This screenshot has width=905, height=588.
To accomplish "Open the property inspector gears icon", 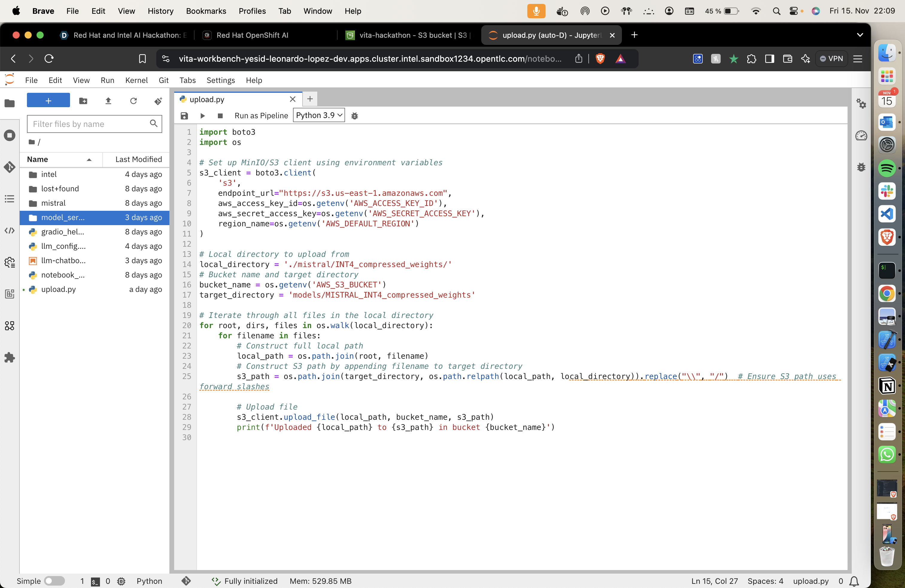I will coord(861,104).
